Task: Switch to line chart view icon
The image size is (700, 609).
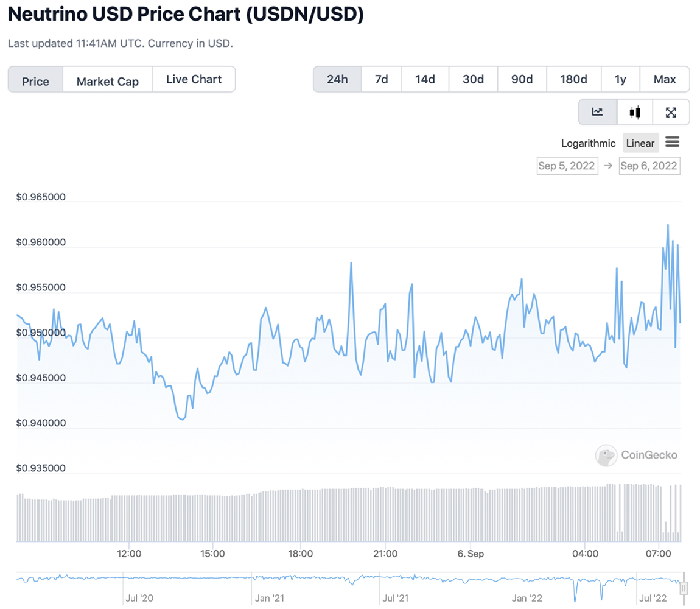Action: coord(597,112)
